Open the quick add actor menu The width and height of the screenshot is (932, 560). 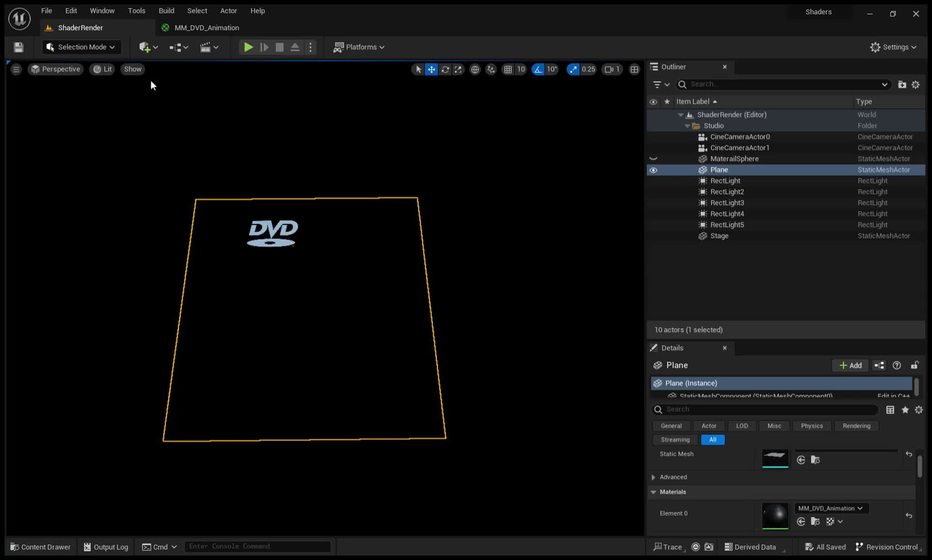point(149,47)
